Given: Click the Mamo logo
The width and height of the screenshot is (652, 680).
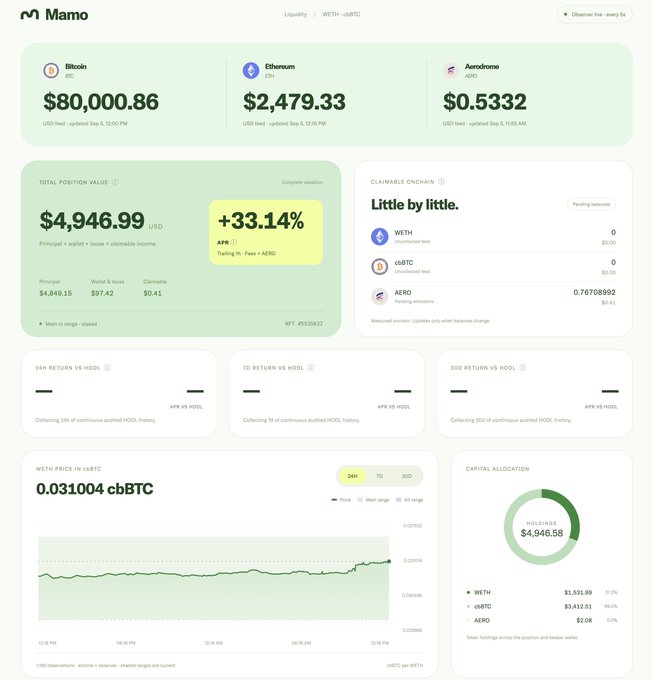Looking at the screenshot, I should pos(54,15).
